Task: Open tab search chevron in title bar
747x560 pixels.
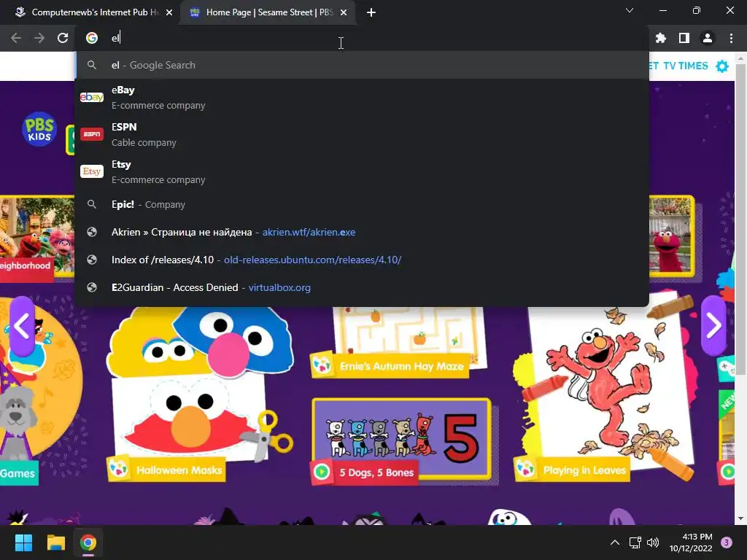Action: click(x=630, y=10)
